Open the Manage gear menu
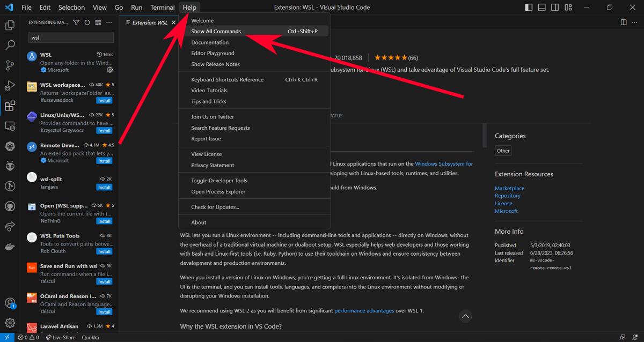 click(10, 322)
